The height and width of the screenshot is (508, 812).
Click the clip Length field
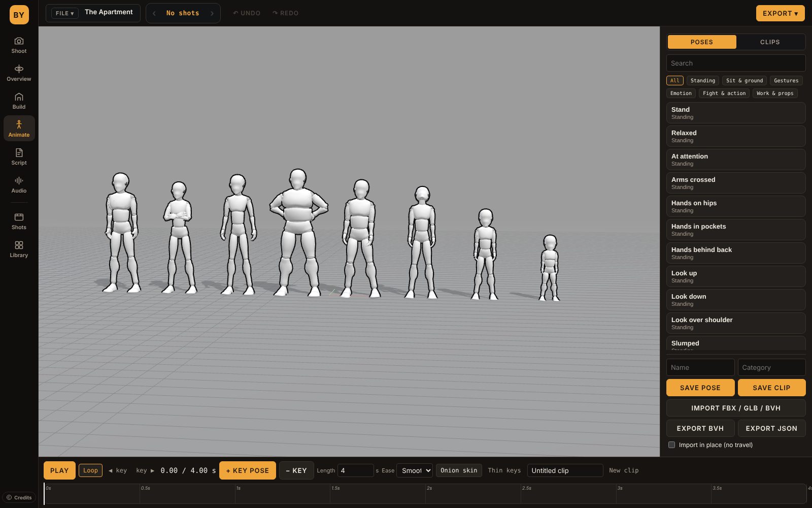pyautogui.click(x=356, y=470)
